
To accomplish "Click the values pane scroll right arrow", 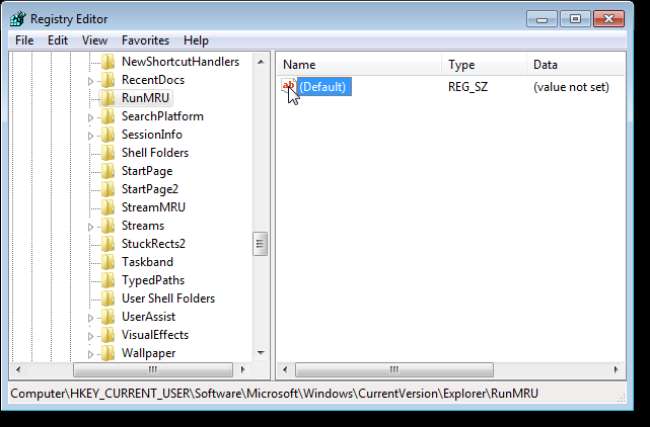I will pyautogui.click(x=616, y=369).
